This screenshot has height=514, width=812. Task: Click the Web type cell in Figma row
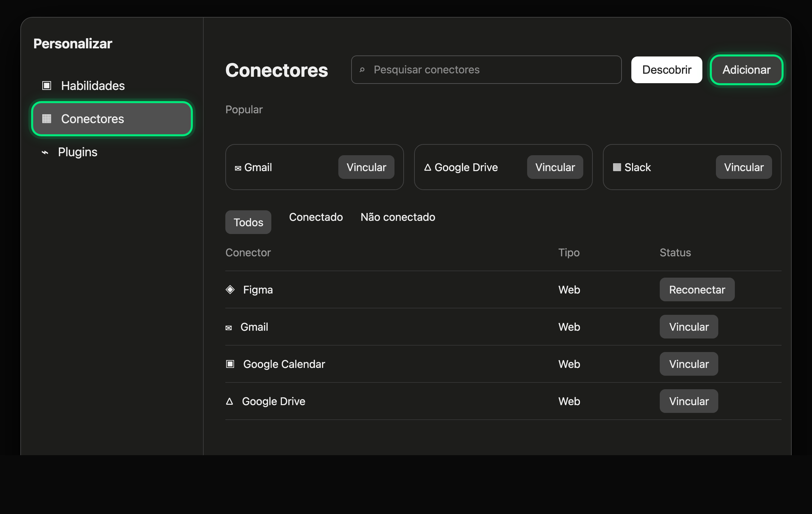569,289
